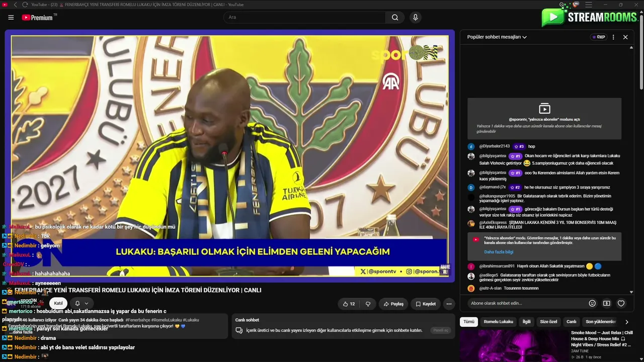This screenshot has width=644, height=362.
Task: Click the 'Canlı sohbet' chat bubble icon
Action: pos(239,330)
